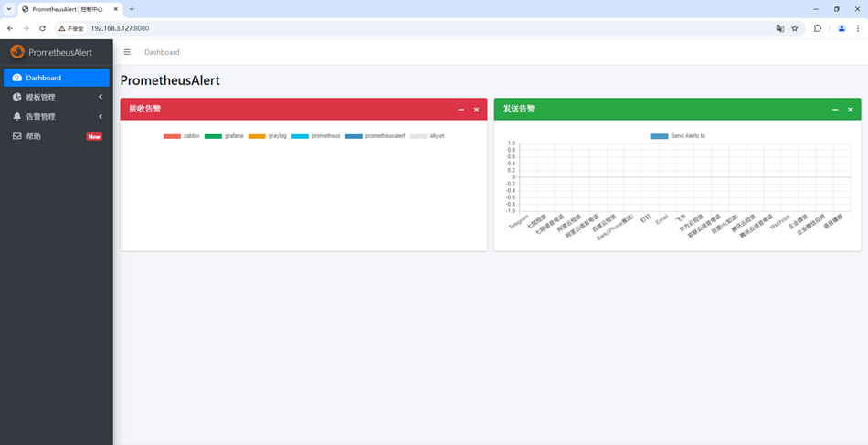Click the Telegram axis label
The width and height of the screenshot is (868, 445).
click(x=519, y=221)
